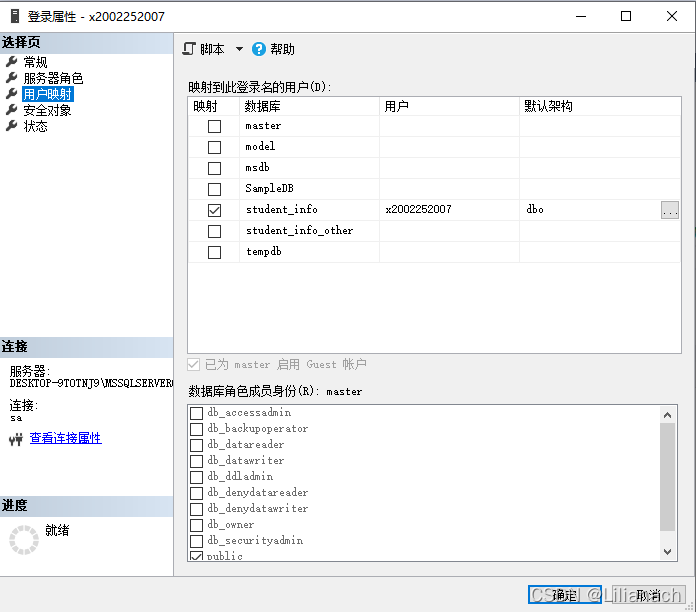This screenshot has width=696, height=612.
Task: Click the 映射 column header
Action: 214,107
